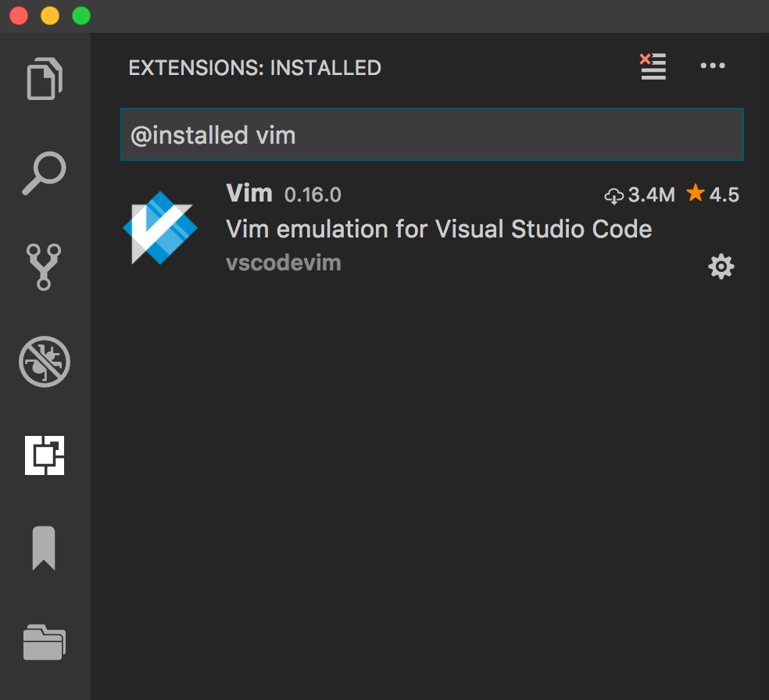Open the Search view in activity bar
769x700 pixels.
44,173
